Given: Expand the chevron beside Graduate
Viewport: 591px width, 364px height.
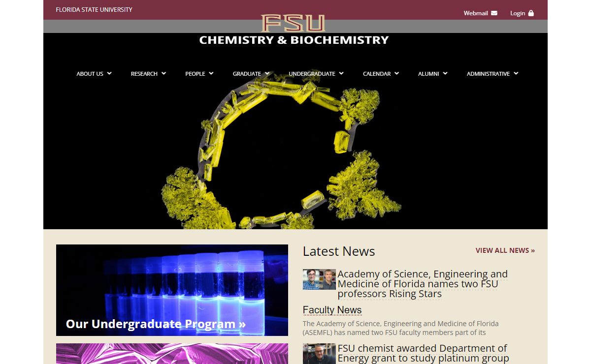Looking at the screenshot, I should click(267, 73).
